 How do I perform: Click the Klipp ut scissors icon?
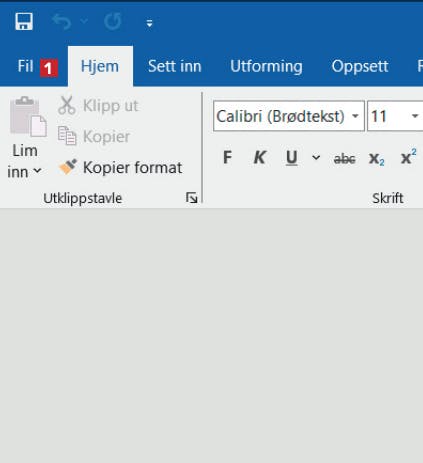[67, 105]
